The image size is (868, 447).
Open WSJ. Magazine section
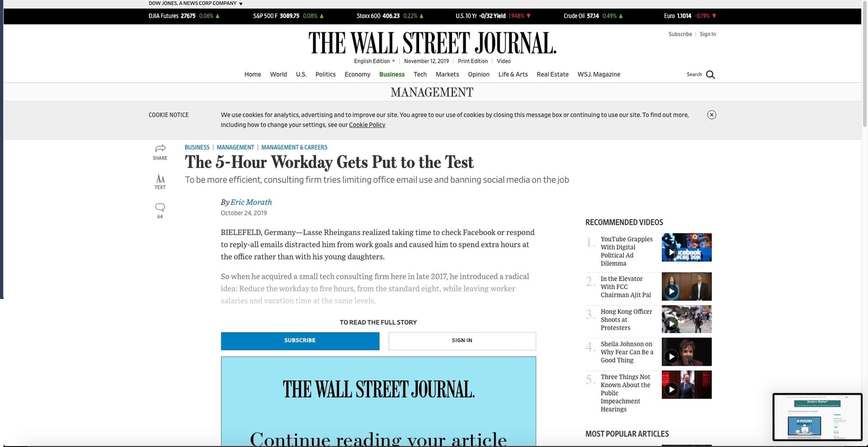[599, 75]
